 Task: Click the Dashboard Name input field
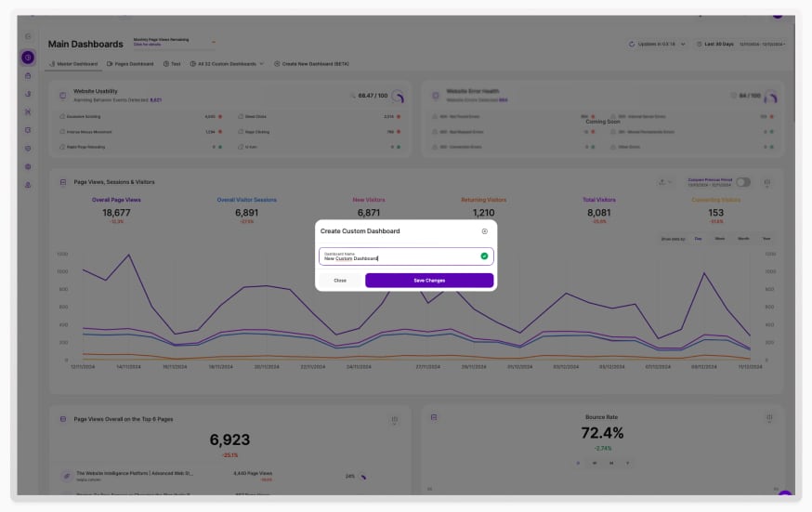(398, 256)
